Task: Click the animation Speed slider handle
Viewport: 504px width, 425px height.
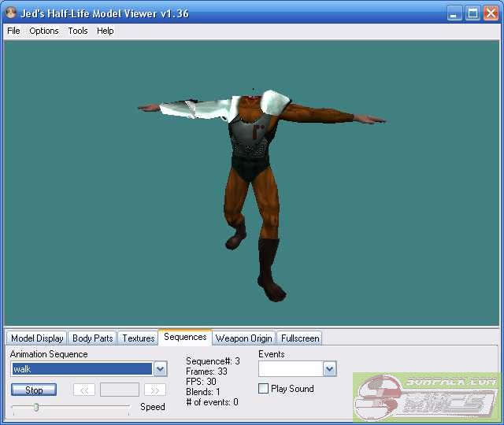Action: [x=36, y=407]
